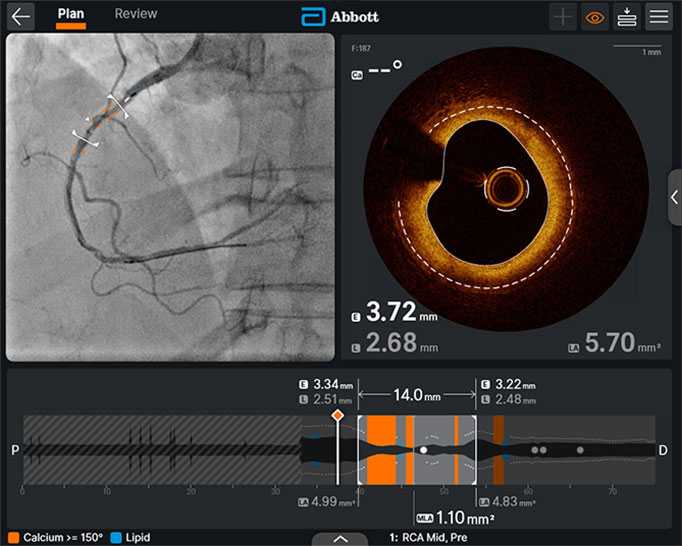The height and width of the screenshot is (546, 682).
Task: Click the calcium angle indicator icon
Action: pyautogui.click(x=357, y=76)
